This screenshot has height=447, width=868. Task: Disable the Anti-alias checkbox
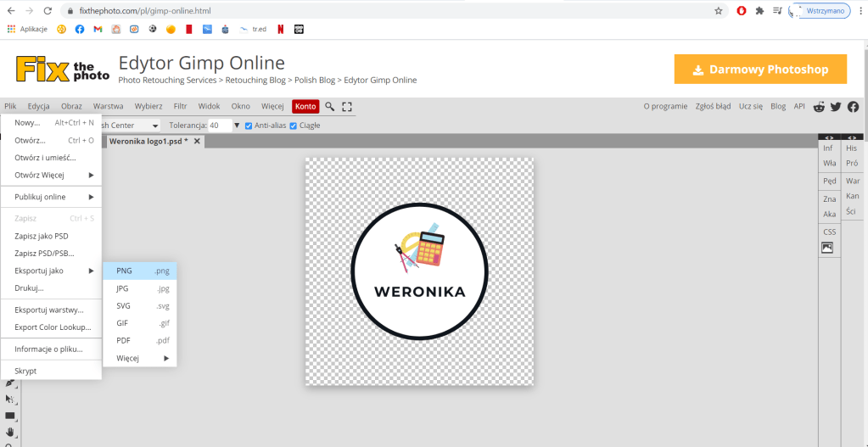[x=249, y=126]
